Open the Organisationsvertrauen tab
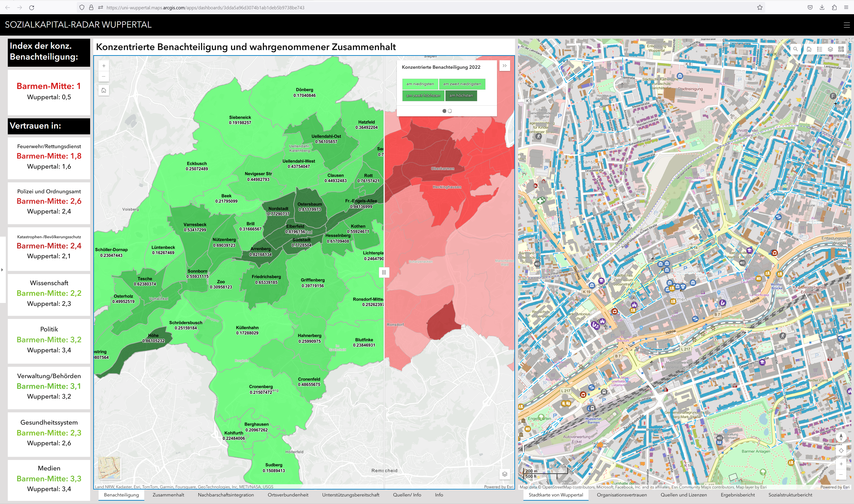Screen dimensions: 854x504 pos(622,495)
